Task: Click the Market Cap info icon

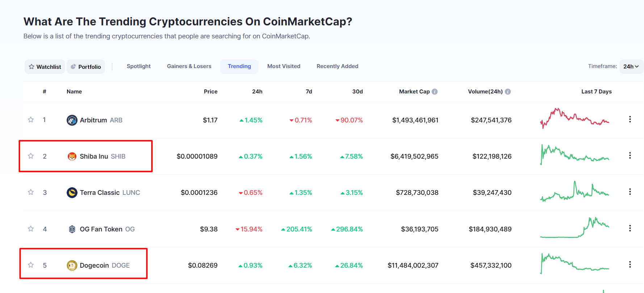Action: pyautogui.click(x=435, y=92)
